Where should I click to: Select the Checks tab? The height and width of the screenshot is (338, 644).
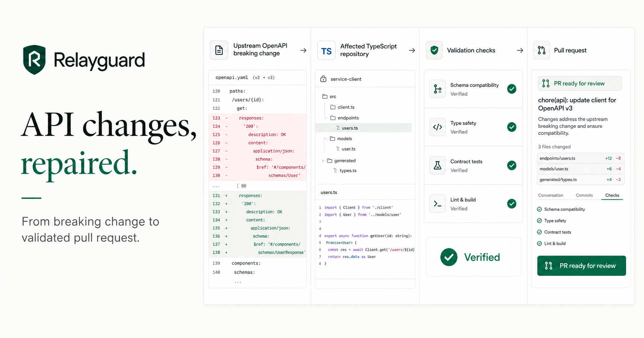[x=612, y=195]
